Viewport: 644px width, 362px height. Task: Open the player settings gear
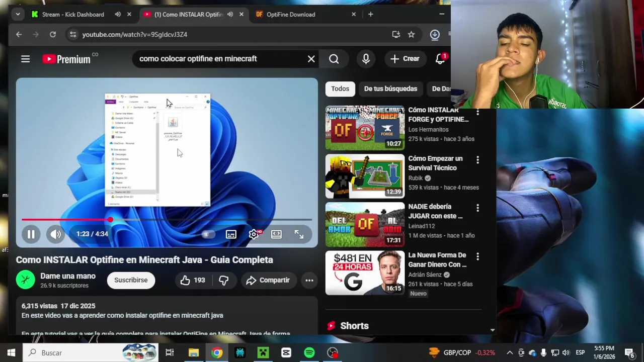pos(254,234)
